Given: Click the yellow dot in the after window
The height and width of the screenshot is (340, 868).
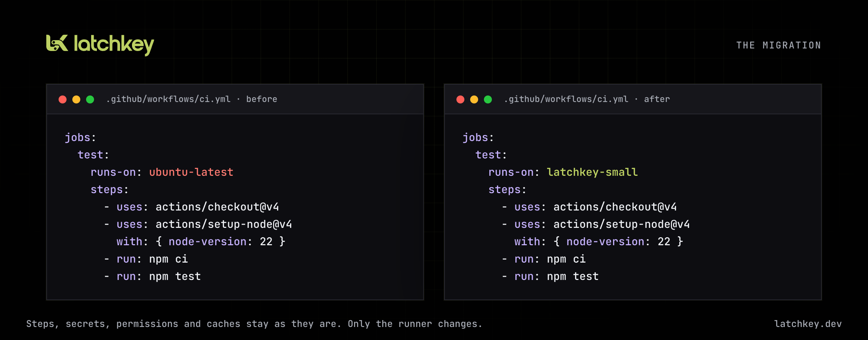Looking at the screenshot, I should click(x=474, y=99).
